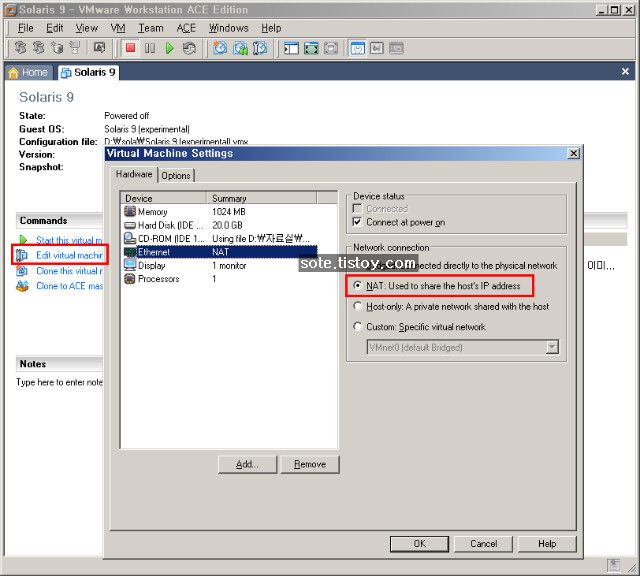
Task: Close the Virtual Machine Settings dialog
Action: coord(573,153)
